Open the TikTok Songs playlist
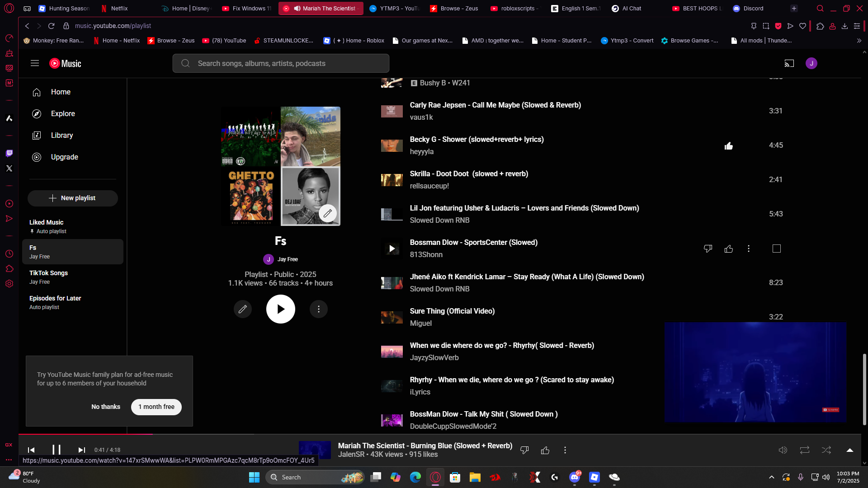Viewport: 868px width, 488px height. 73,277
